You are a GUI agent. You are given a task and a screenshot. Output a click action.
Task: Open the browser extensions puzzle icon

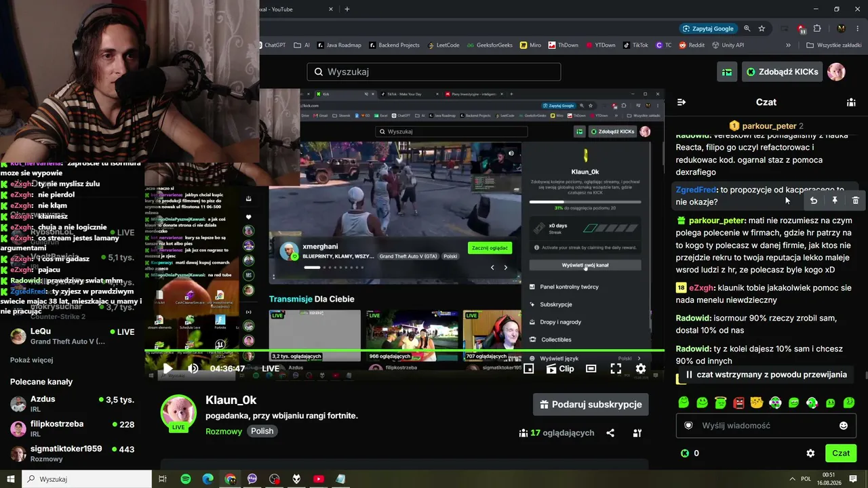817,28
